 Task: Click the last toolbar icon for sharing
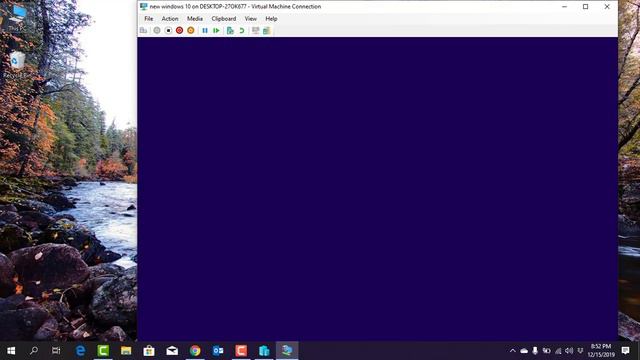coord(267,31)
